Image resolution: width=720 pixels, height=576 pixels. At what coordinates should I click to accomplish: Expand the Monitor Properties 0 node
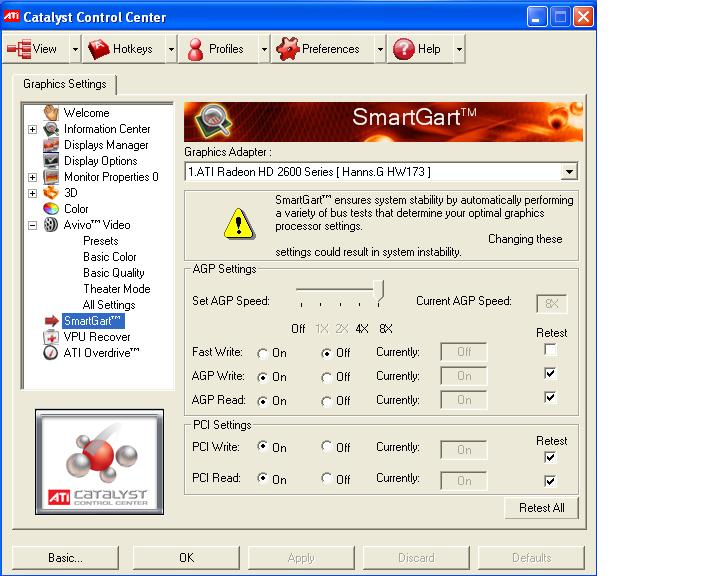(x=32, y=177)
